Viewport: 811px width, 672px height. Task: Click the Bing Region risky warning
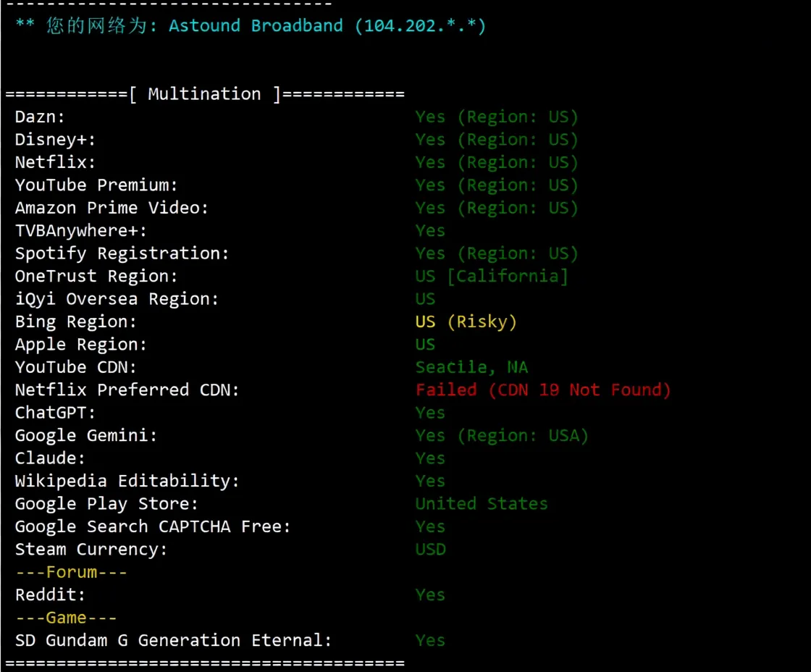pyautogui.click(x=466, y=321)
